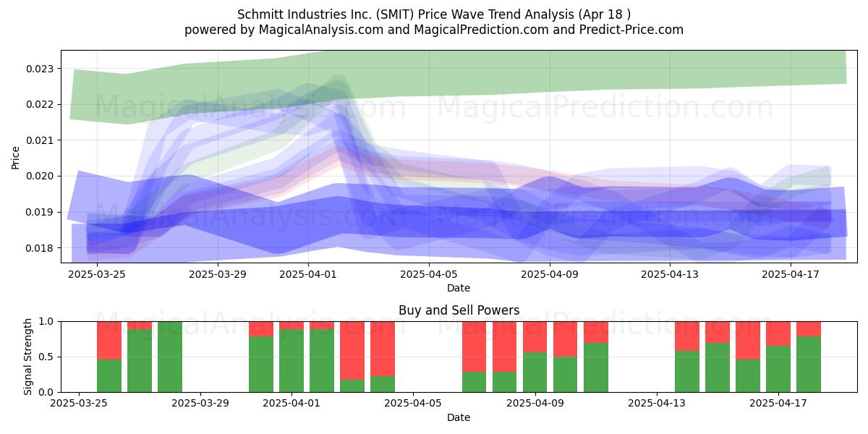Click the 2025-03-29 tick in the price chart
Viewport: 868px width, 434px height.
[218, 274]
